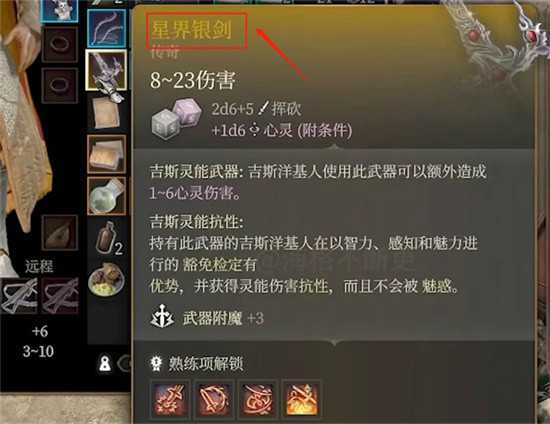Click the character silhouette icon at bottom
The height and width of the screenshot is (424, 550).
(x=105, y=364)
